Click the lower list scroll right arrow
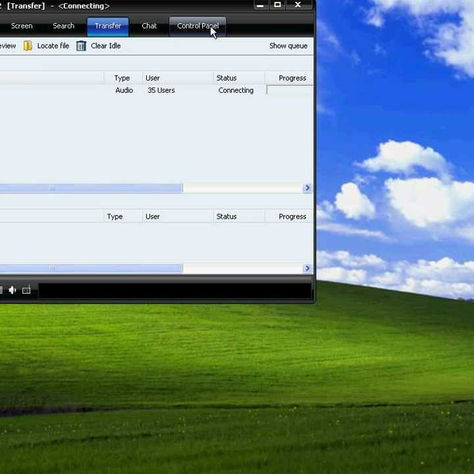This screenshot has width=474, height=474. point(307,268)
